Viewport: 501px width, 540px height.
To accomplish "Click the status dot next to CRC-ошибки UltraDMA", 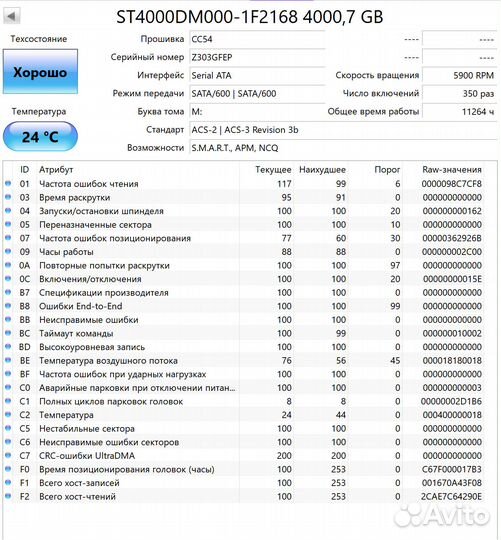I will (8, 455).
